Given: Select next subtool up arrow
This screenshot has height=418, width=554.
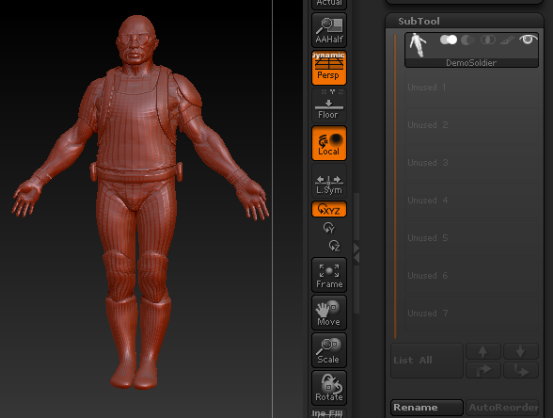Looking at the screenshot, I should [x=483, y=352].
